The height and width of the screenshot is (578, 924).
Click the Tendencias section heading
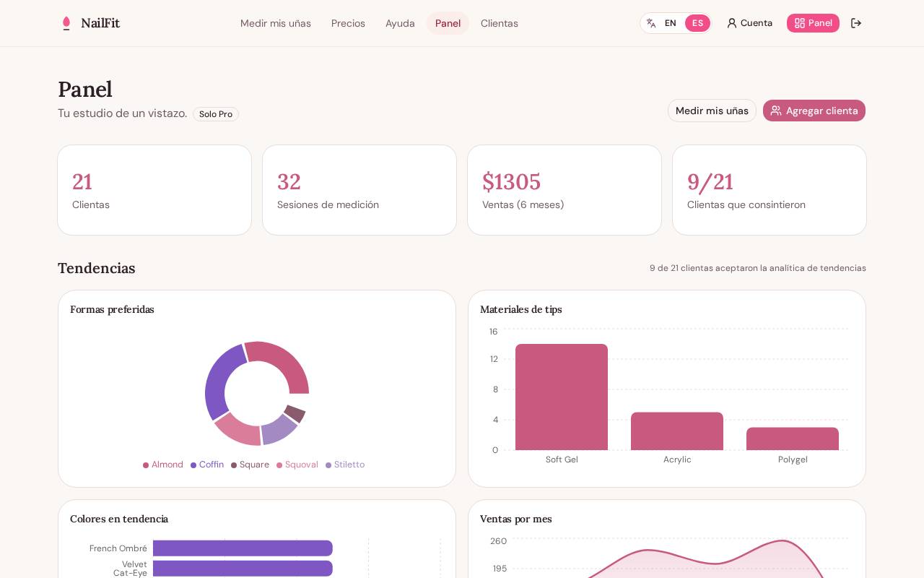coord(97,268)
